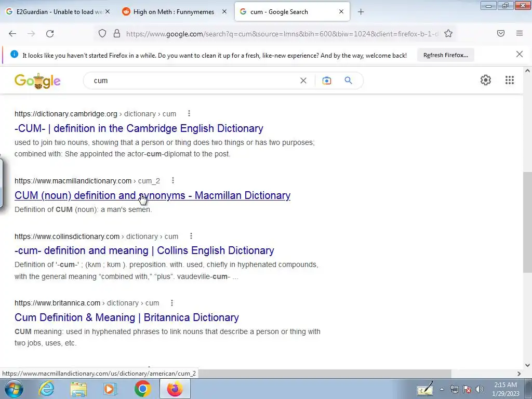Image resolution: width=532 pixels, height=399 pixels.
Task: Launch Internet Explorer from taskbar
Action: pyautogui.click(x=46, y=389)
